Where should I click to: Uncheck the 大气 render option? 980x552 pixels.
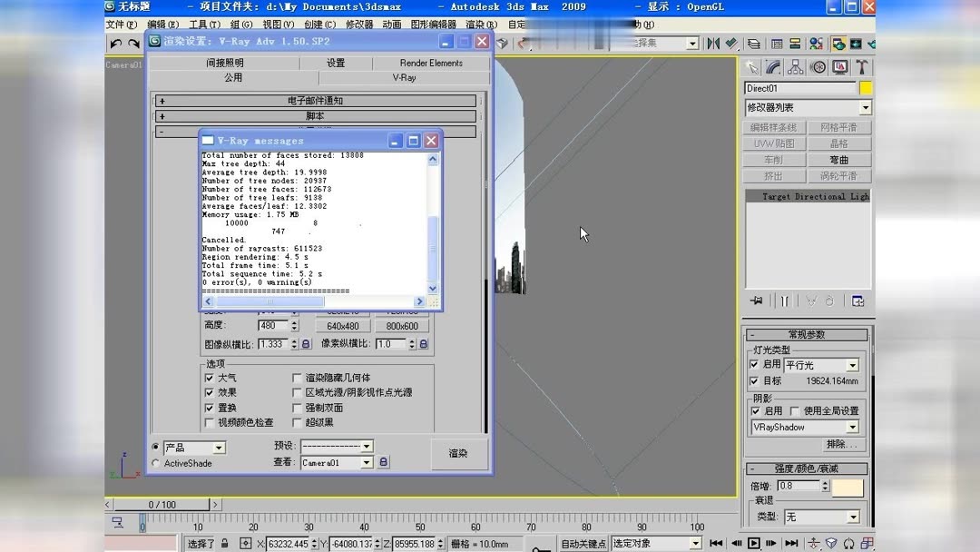(x=210, y=379)
